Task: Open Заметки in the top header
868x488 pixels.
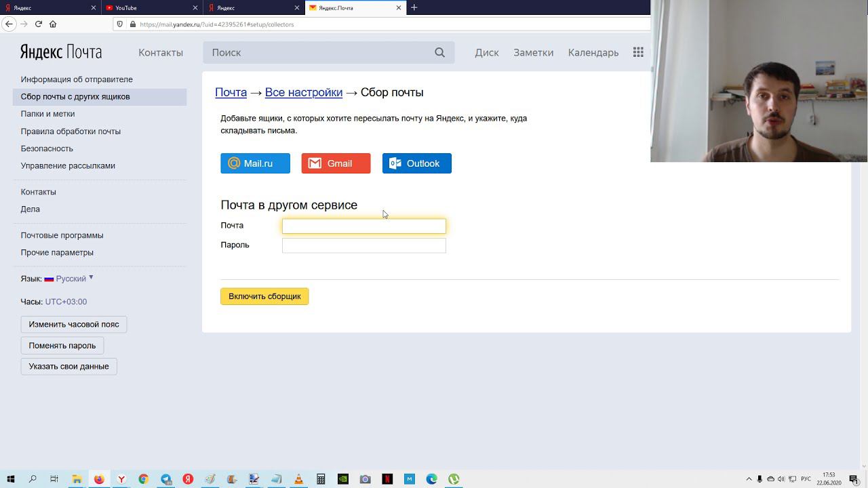Action: tap(534, 52)
